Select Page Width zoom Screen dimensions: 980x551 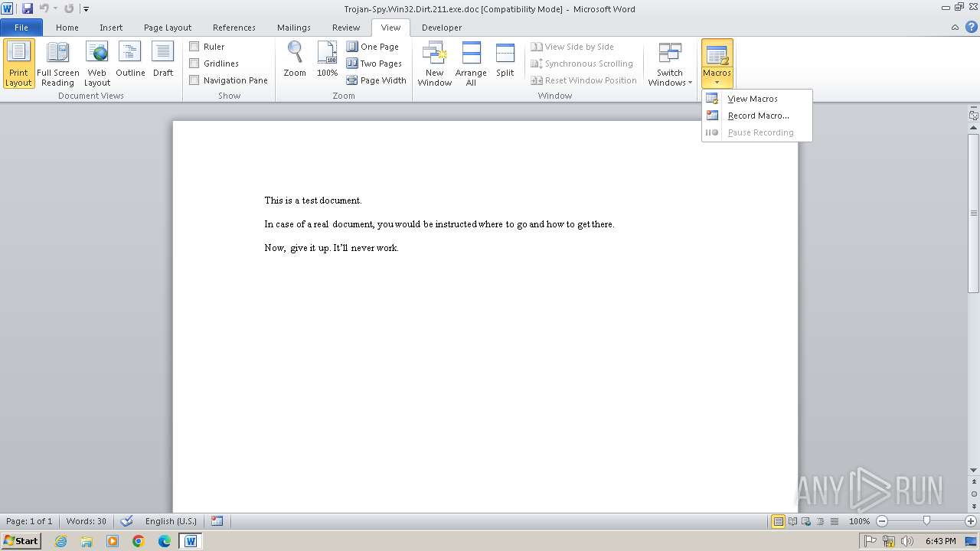[x=377, y=80]
